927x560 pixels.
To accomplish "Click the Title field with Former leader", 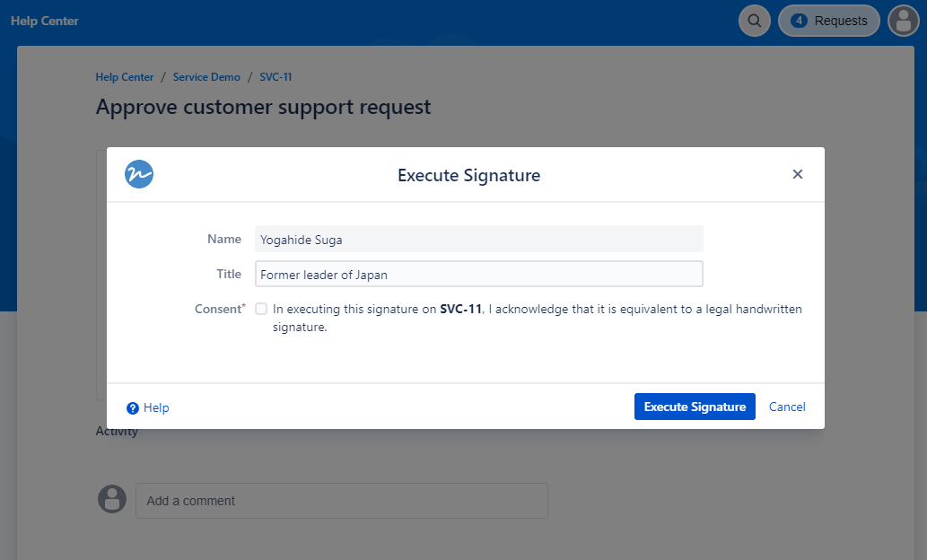I will 478,275.
